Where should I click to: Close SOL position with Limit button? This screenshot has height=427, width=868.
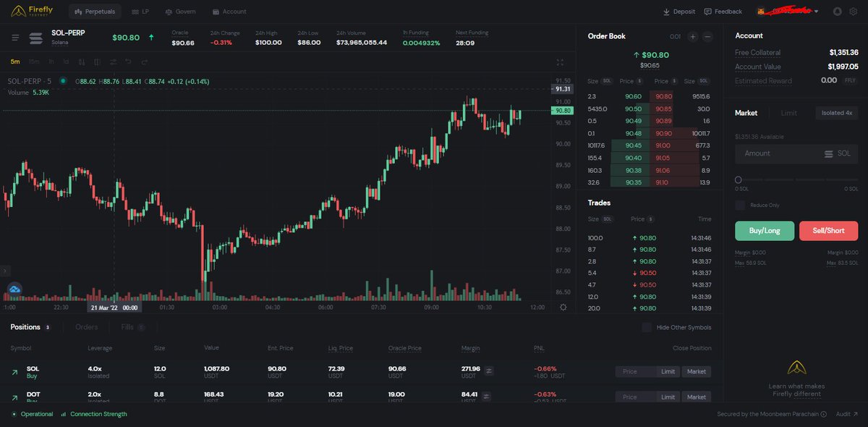(x=668, y=371)
